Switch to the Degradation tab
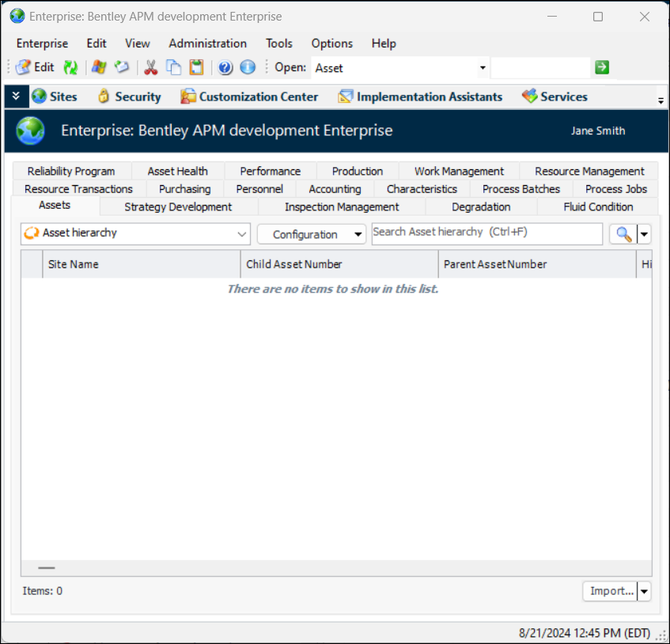Screen dimensions: 670x644 click(x=481, y=206)
